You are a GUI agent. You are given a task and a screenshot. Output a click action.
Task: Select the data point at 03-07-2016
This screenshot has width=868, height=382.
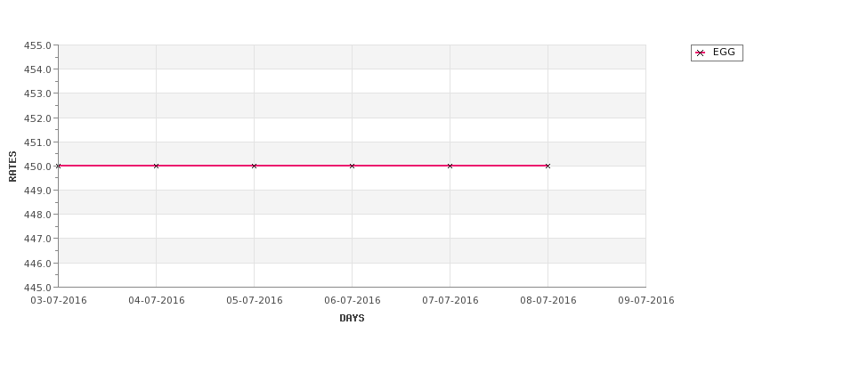point(58,167)
